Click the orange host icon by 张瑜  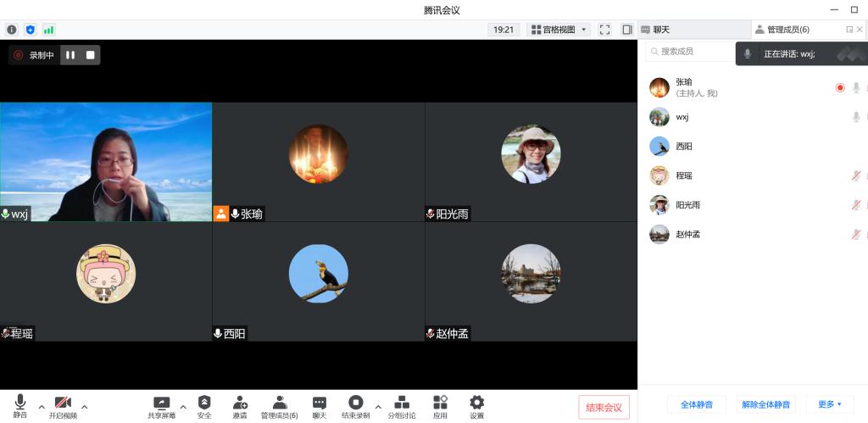pos(221,214)
